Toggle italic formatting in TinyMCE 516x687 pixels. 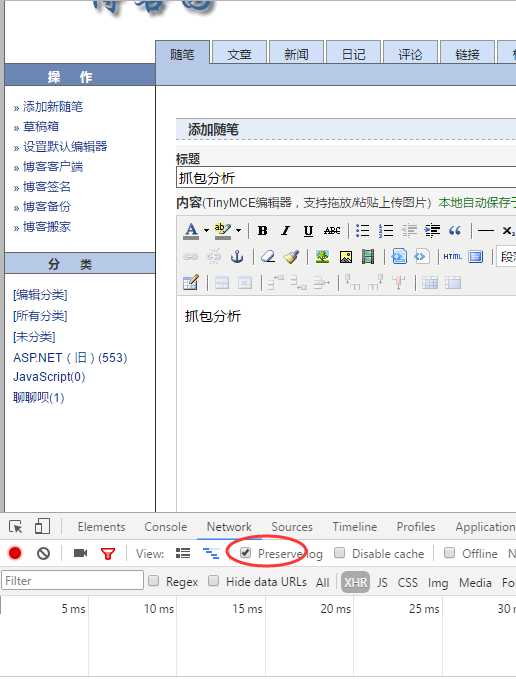click(x=285, y=231)
